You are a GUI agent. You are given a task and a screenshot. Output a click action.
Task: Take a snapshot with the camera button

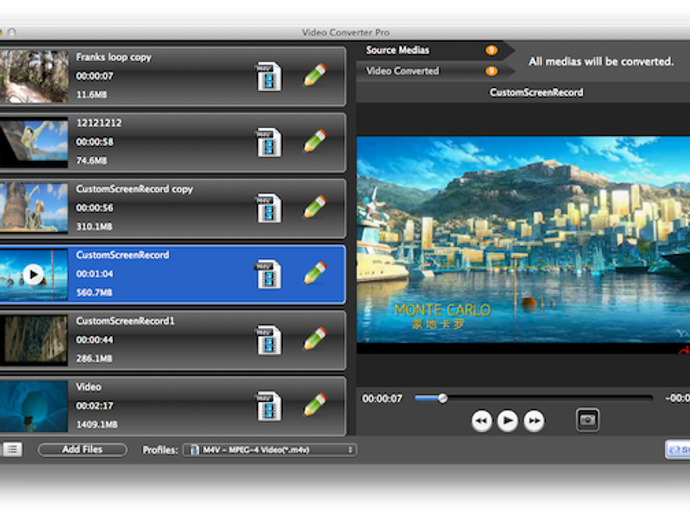point(587,420)
